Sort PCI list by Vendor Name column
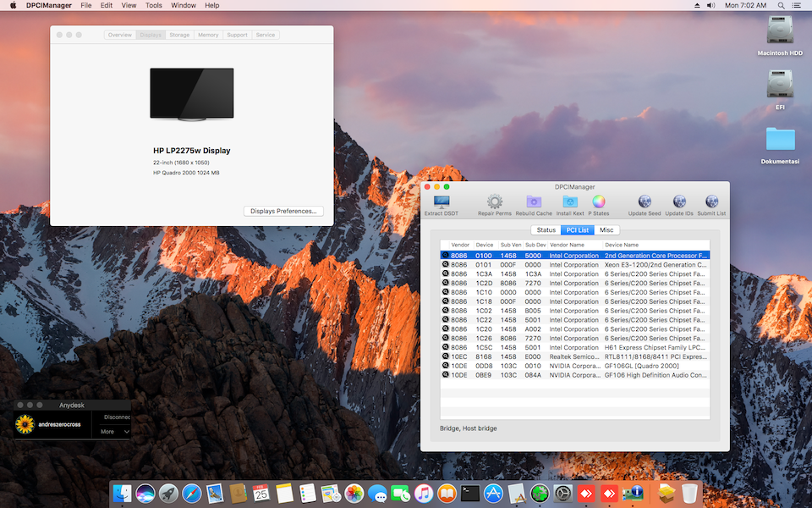Image resolution: width=812 pixels, height=508 pixels. [x=575, y=245]
